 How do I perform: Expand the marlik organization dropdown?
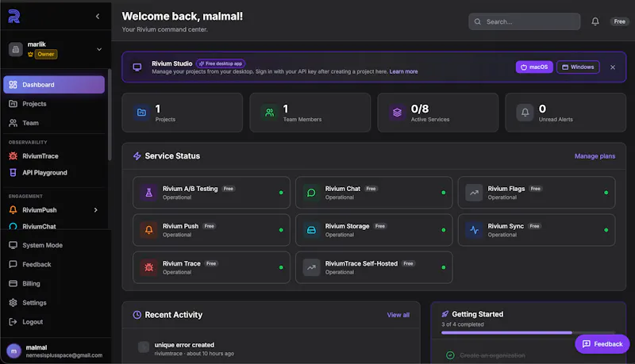(99, 49)
